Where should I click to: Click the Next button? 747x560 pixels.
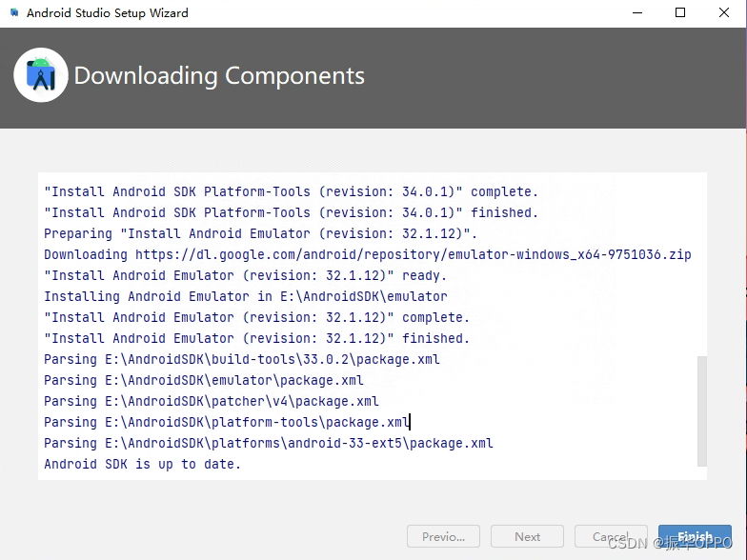point(527,537)
